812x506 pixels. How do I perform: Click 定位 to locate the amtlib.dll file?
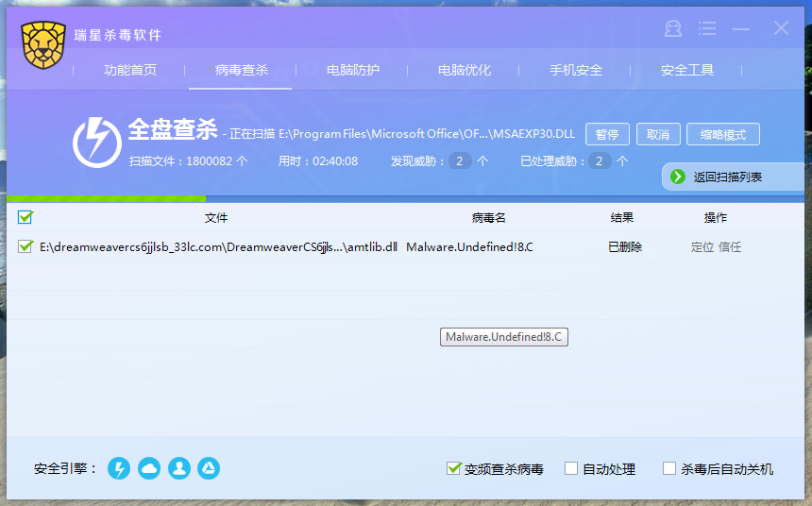702,247
